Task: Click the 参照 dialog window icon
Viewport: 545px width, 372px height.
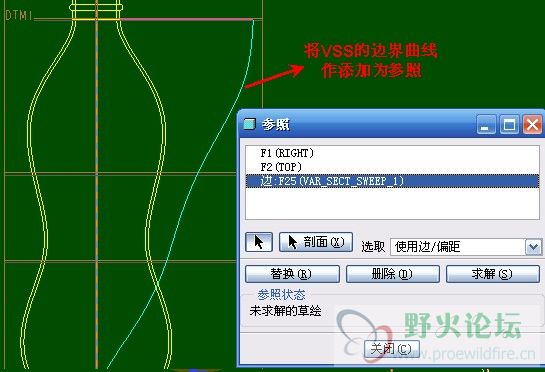Action: tap(250, 124)
